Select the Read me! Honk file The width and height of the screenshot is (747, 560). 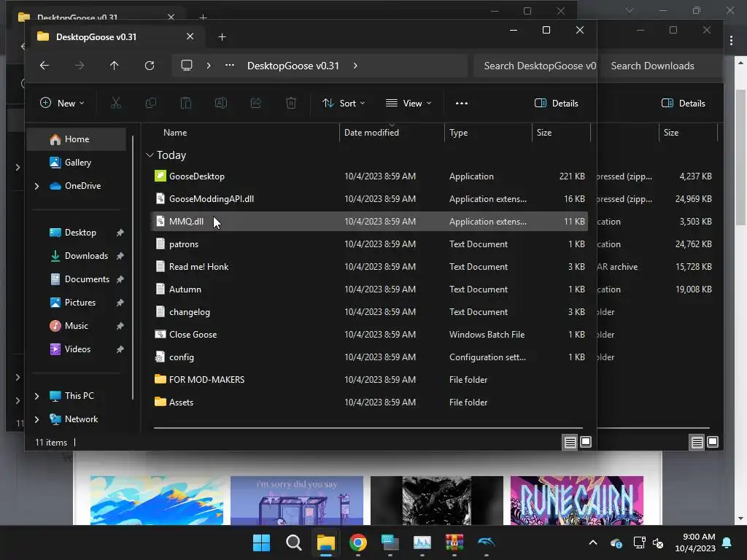(x=369, y=267)
